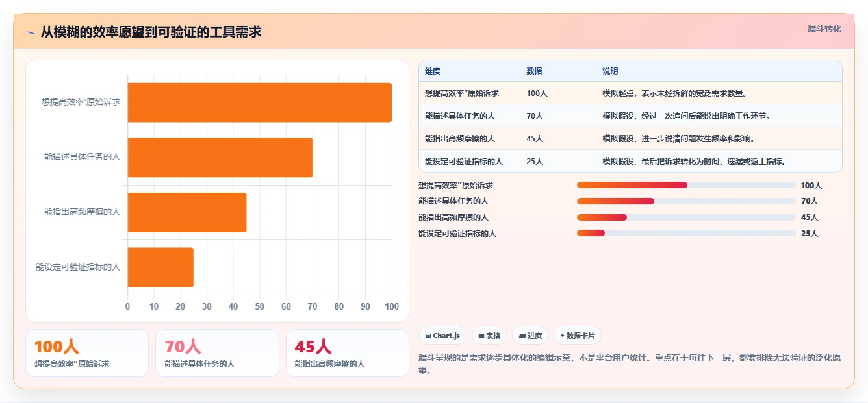Click progress list label 想提高效率"原始诉求
This screenshot has width=868, height=403.
pyautogui.click(x=455, y=186)
